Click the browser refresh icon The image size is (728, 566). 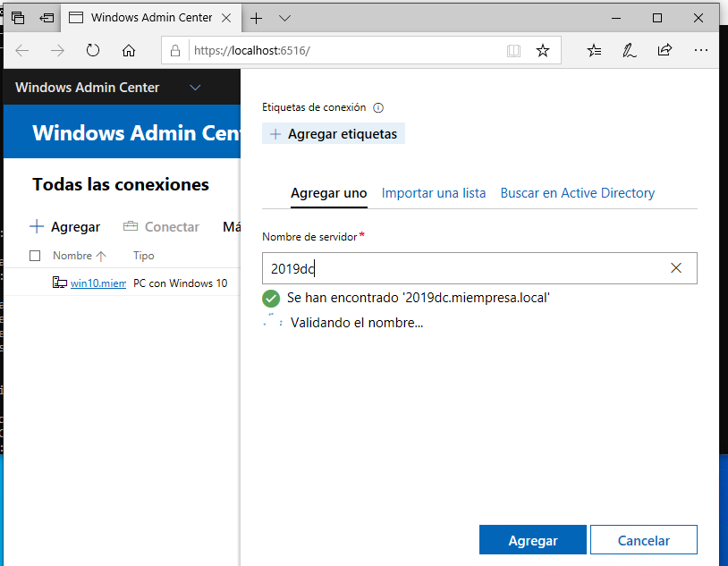[93, 51]
